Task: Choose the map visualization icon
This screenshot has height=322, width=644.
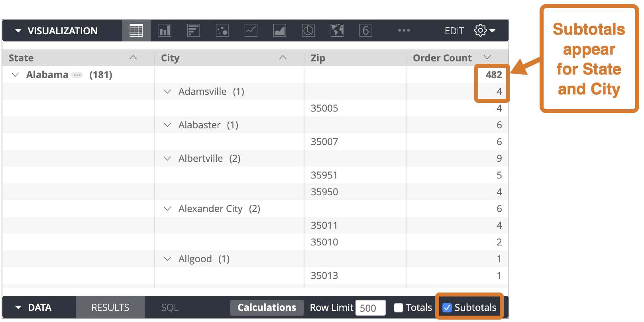Action: tap(337, 31)
